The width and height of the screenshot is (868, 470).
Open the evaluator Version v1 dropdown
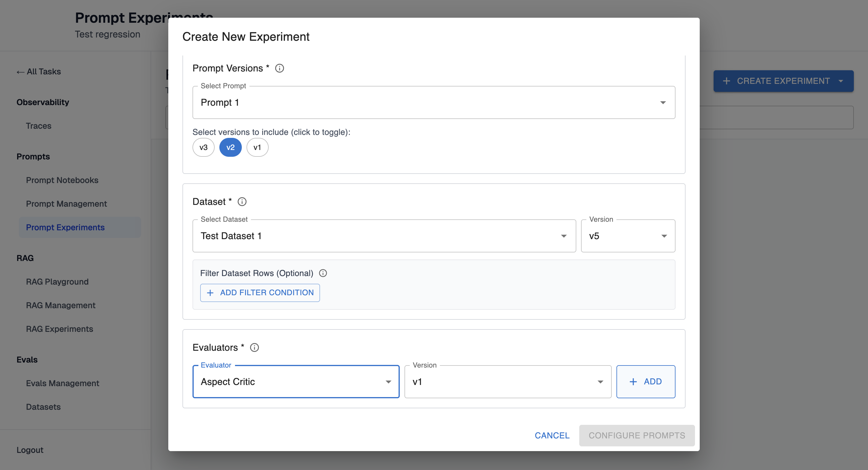pyautogui.click(x=508, y=382)
